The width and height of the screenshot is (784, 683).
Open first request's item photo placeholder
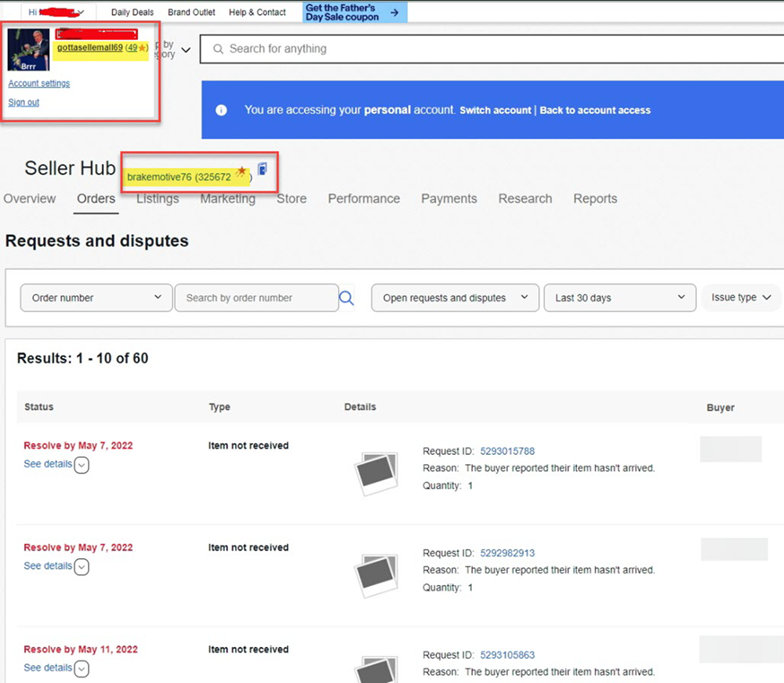point(376,473)
